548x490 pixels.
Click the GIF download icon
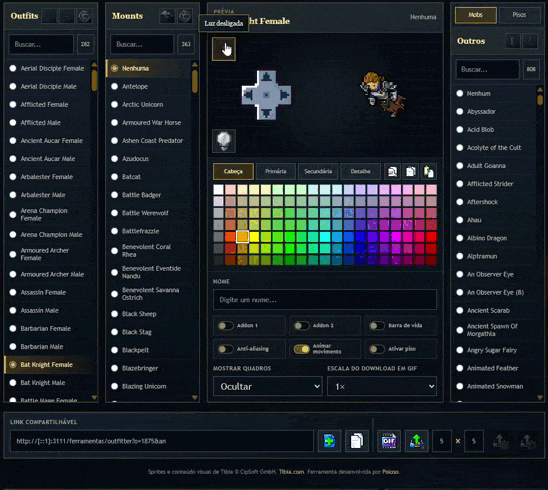pyautogui.click(x=389, y=441)
